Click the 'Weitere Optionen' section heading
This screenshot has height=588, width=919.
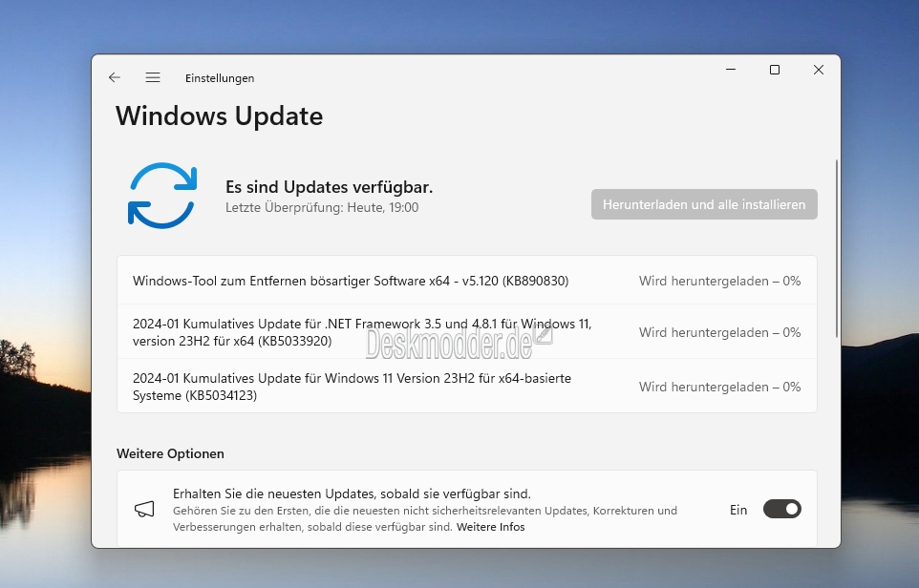171,453
